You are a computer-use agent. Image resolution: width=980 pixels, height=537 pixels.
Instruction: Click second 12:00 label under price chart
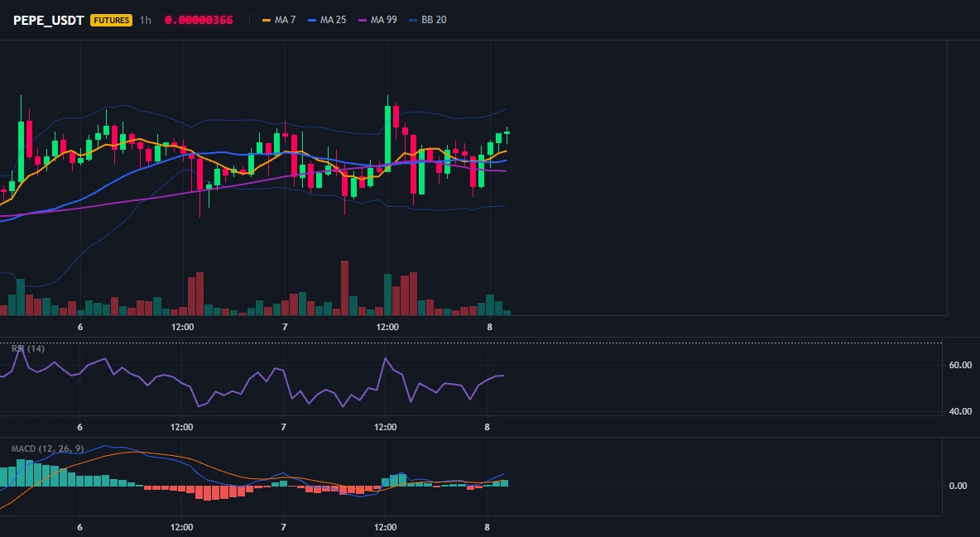387,327
